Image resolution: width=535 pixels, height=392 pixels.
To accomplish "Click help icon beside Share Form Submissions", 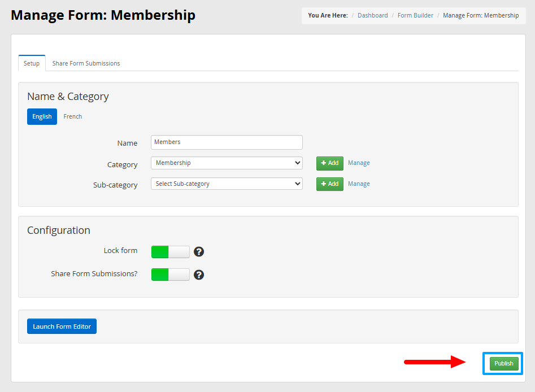I will tap(199, 275).
